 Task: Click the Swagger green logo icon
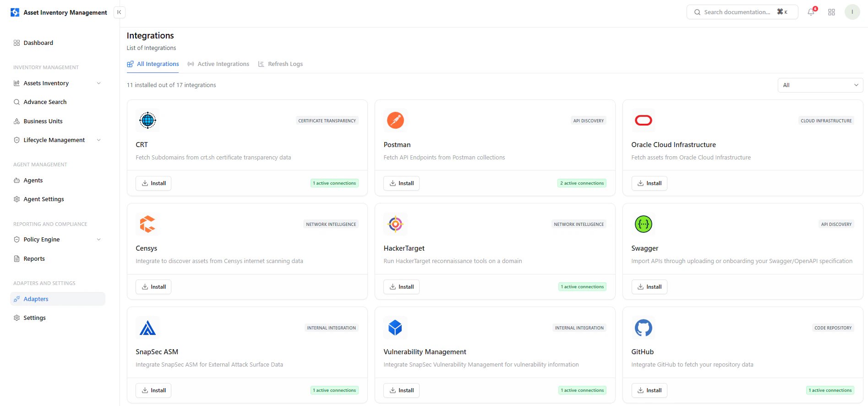(x=644, y=224)
